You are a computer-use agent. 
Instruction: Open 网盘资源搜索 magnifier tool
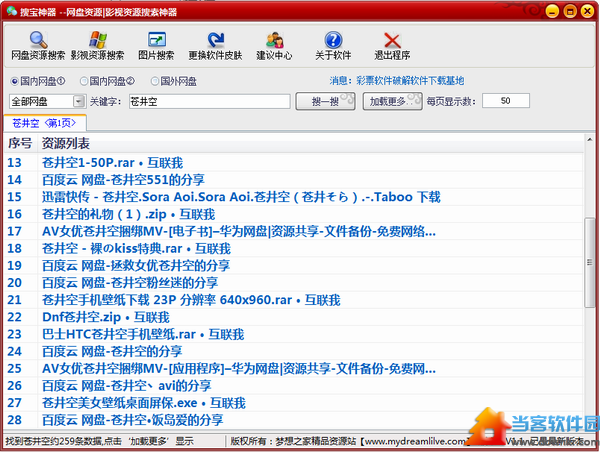click(38, 46)
